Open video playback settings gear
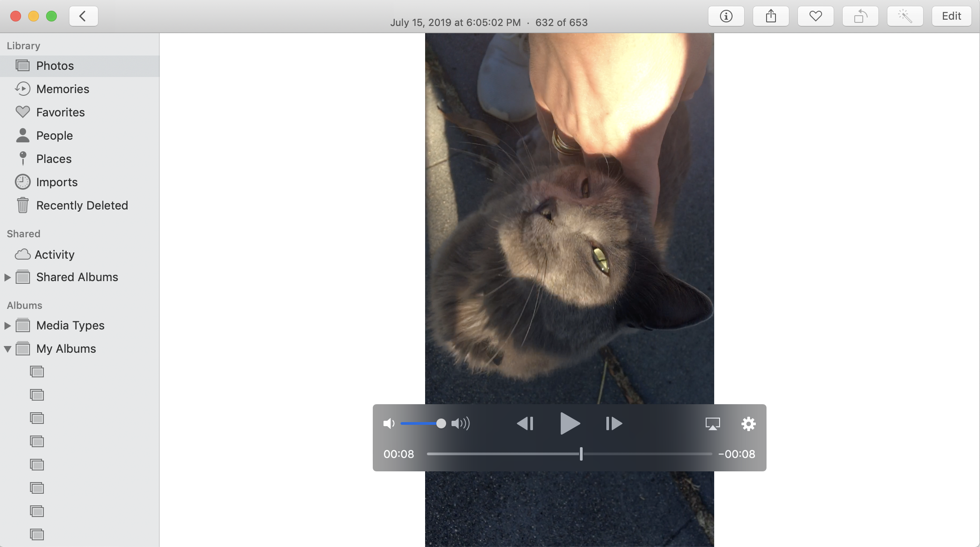980x547 pixels. click(x=748, y=423)
